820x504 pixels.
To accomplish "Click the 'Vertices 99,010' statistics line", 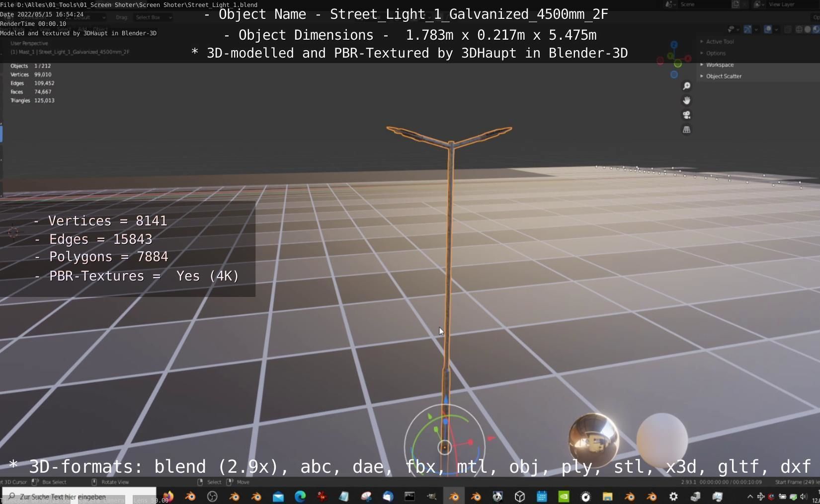I will 31,74.
